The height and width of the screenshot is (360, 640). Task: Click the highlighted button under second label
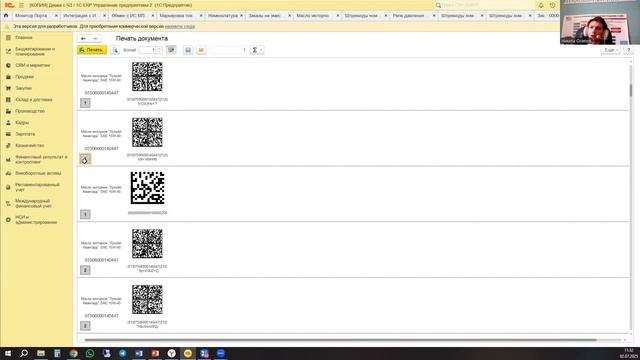[x=85, y=159]
